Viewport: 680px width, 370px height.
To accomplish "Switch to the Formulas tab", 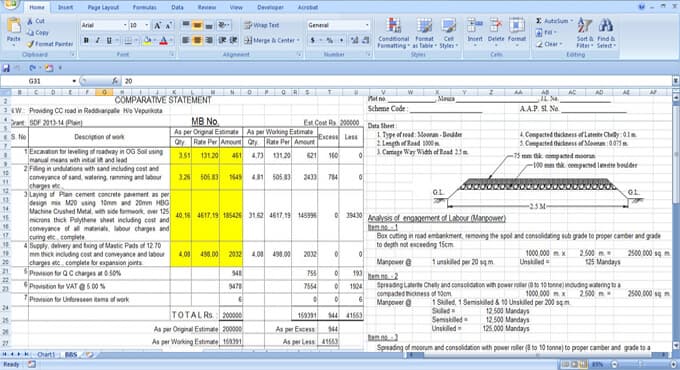I will tap(144, 7).
